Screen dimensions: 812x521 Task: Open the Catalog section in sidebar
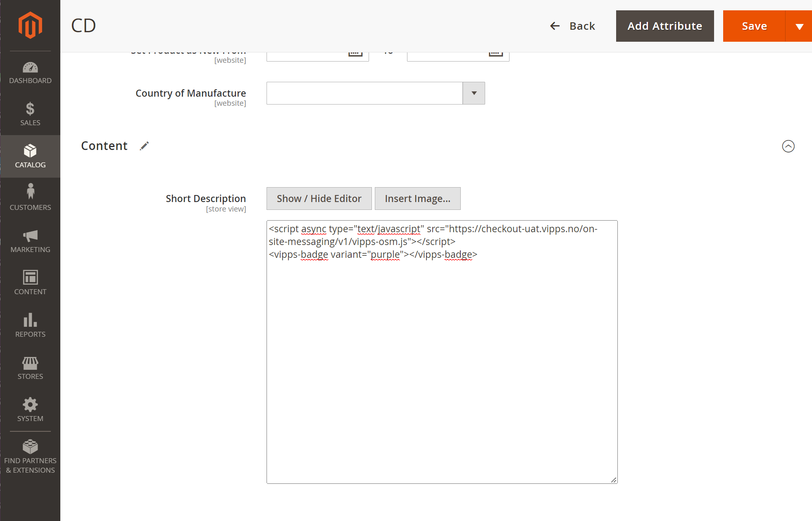tap(30, 156)
